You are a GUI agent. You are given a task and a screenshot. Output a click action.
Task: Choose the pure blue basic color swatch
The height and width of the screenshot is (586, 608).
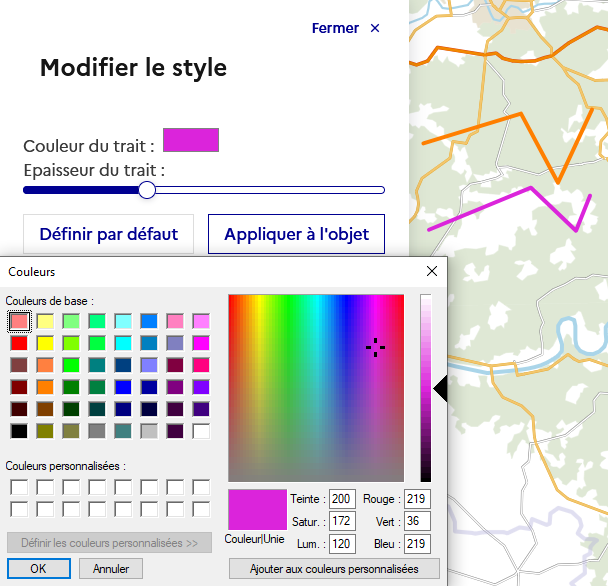coord(123,387)
